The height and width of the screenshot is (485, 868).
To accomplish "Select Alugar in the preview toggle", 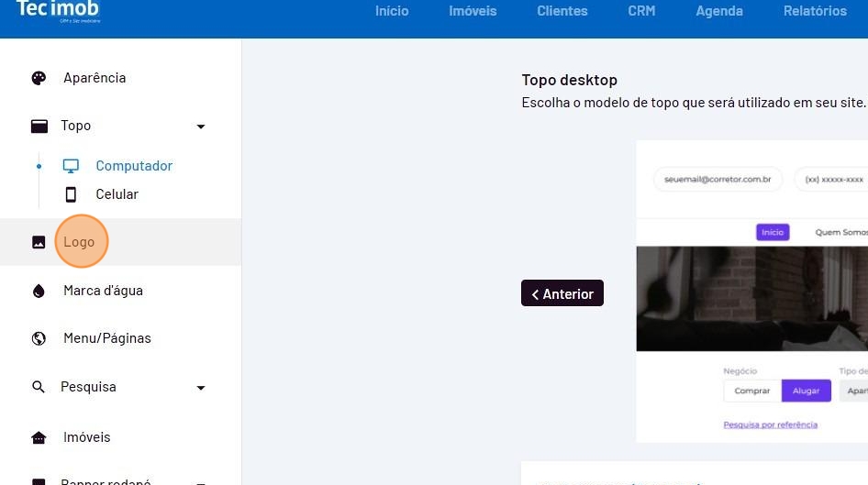I will point(806,391).
